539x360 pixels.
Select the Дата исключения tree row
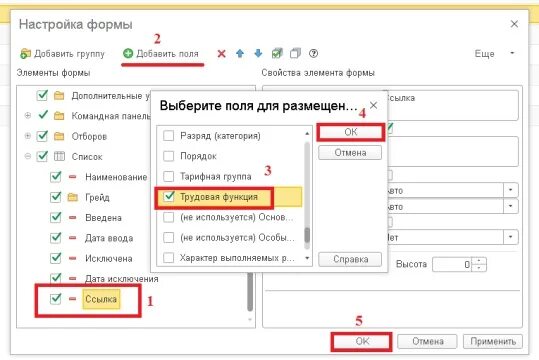click(121, 279)
